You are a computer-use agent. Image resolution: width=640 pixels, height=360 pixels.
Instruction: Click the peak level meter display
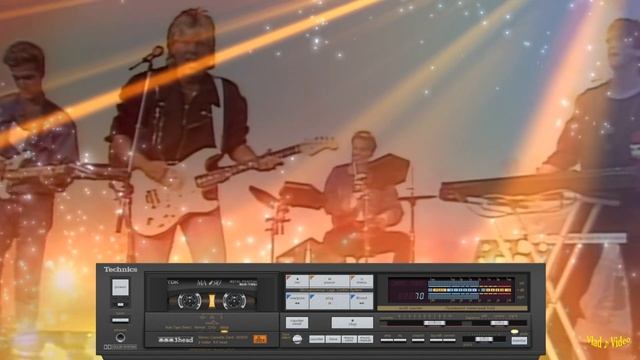[451, 290]
